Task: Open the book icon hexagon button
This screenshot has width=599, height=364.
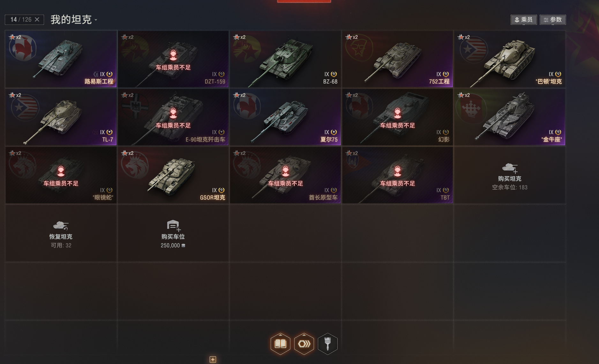Action: (x=280, y=344)
